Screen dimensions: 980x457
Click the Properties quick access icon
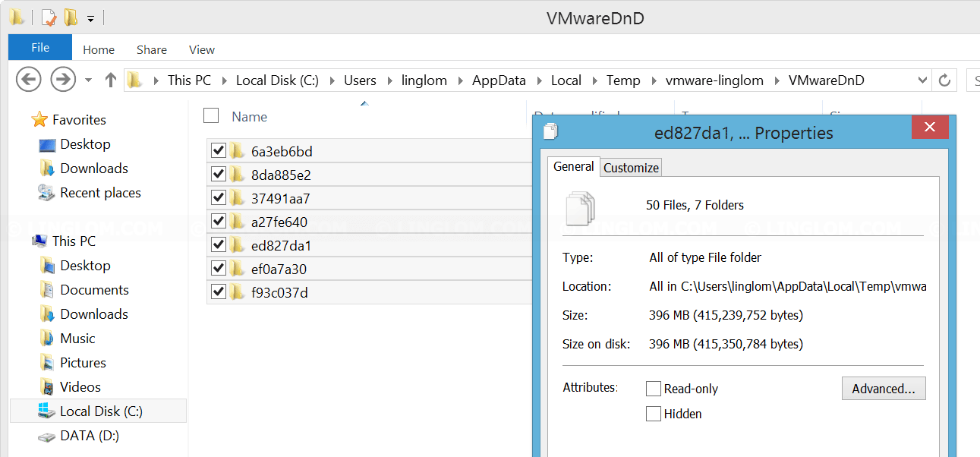tap(48, 17)
